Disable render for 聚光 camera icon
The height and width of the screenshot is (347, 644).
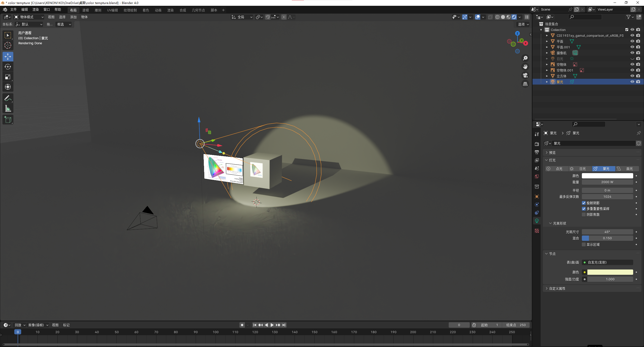tap(638, 82)
